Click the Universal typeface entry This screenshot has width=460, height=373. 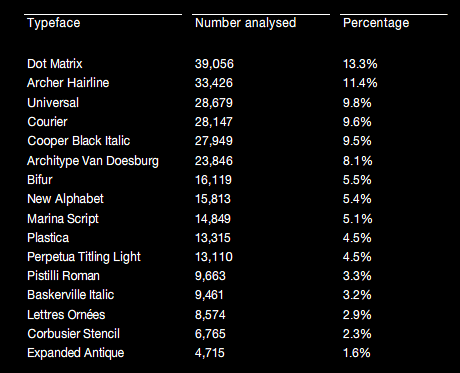pos(53,102)
